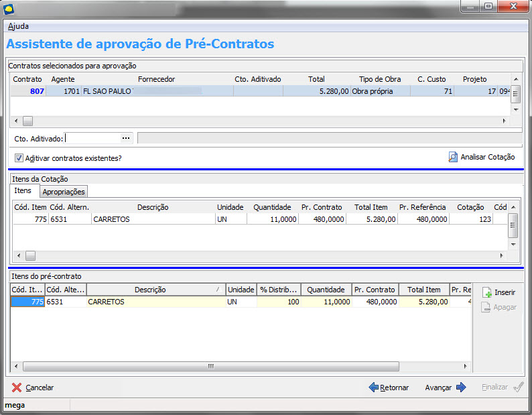The height and width of the screenshot is (415, 532).
Task: Open the Cto. Aditivado lookup ellipsis button
Action: pyautogui.click(x=125, y=138)
